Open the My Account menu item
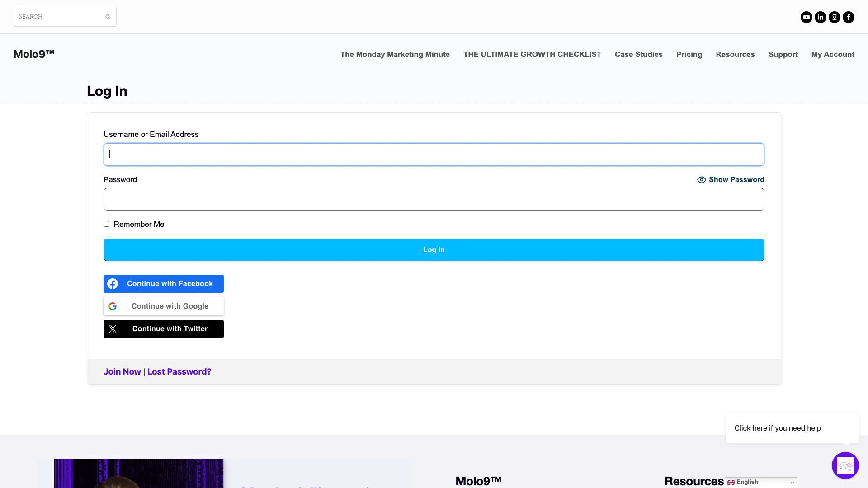Screen dimensions: 868x488 pos(833,54)
